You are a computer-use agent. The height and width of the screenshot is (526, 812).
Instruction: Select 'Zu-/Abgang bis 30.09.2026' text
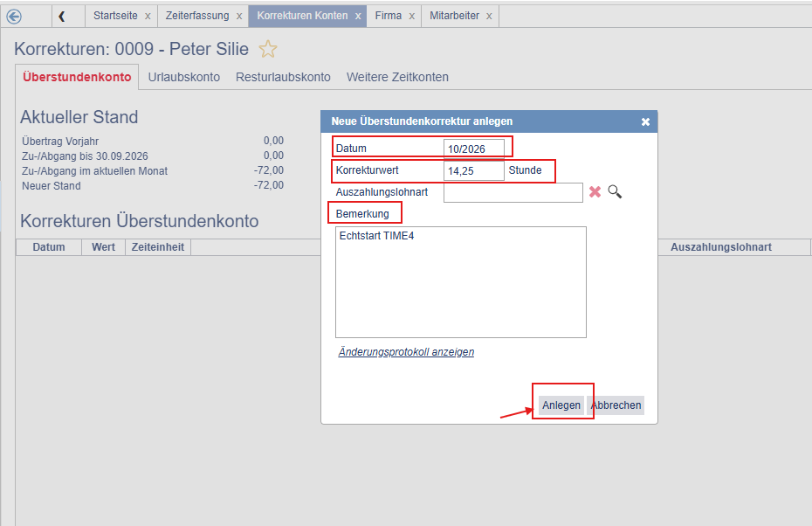[85, 156]
